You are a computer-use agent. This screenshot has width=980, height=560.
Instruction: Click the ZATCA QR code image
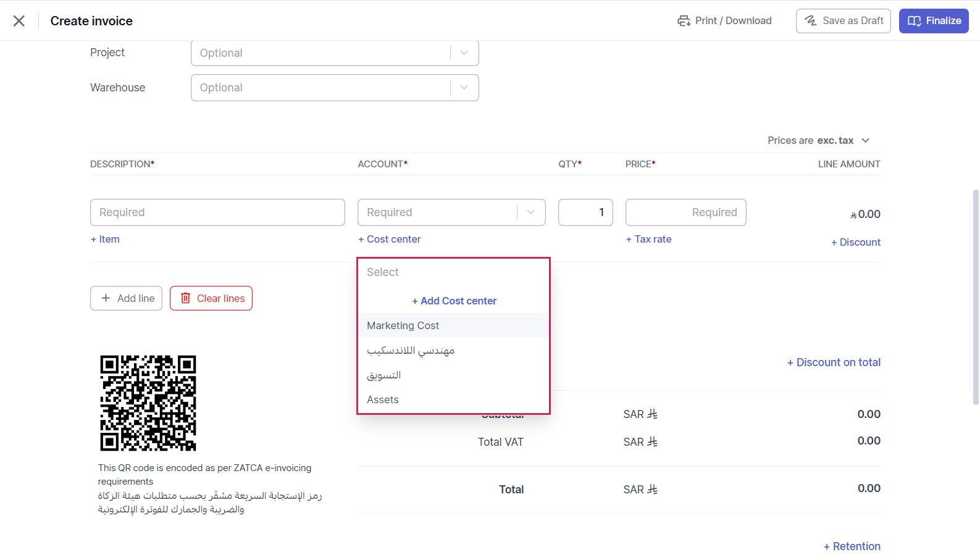tap(148, 403)
